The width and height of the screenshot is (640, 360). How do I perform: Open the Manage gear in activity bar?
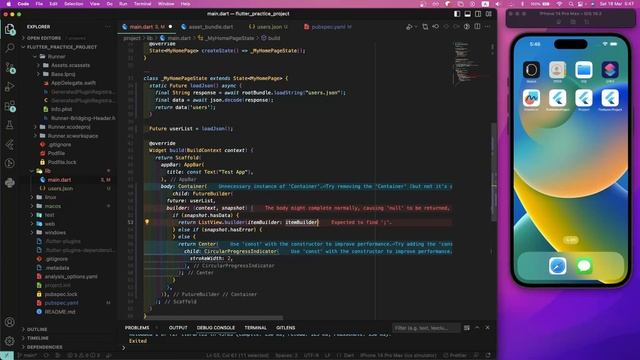pyautogui.click(x=10, y=340)
